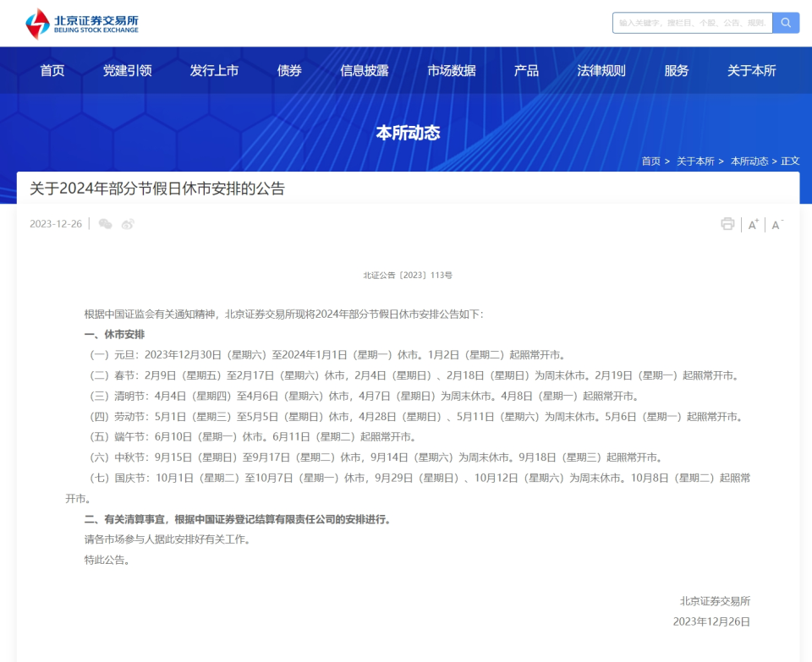Click announcement number 北证公告〔2023〕113号
This screenshot has height=662, width=812.
(x=408, y=276)
